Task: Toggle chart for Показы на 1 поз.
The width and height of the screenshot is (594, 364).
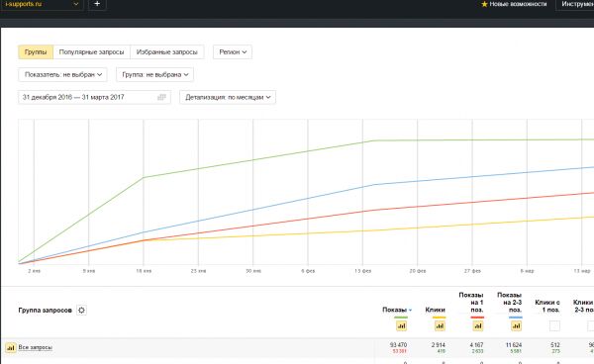Action: (478, 325)
